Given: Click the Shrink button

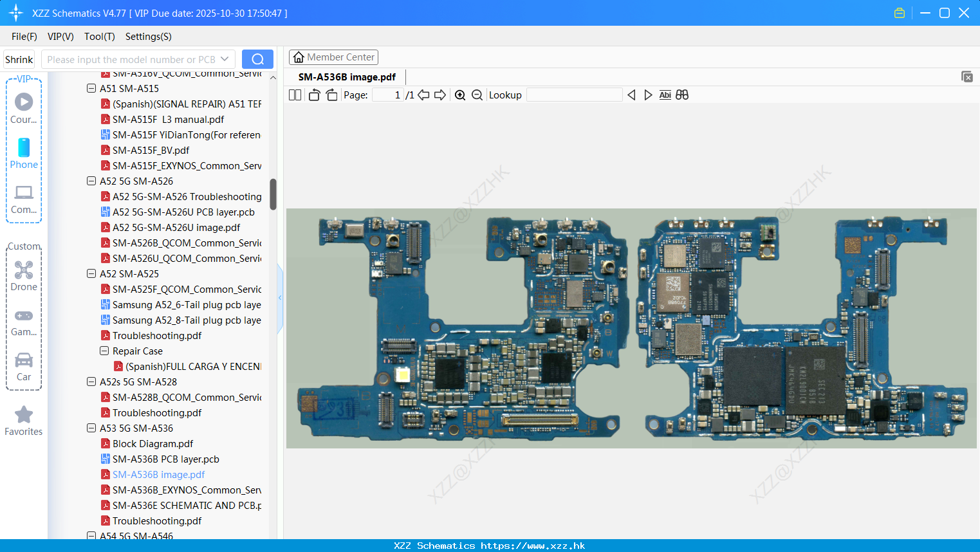Looking at the screenshot, I should point(19,59).
